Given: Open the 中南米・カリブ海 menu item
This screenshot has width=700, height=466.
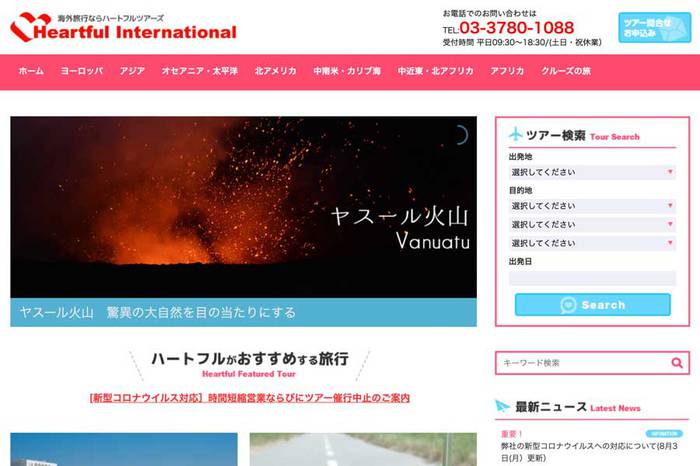Looking at the screenshot, I should coord(347,71).
